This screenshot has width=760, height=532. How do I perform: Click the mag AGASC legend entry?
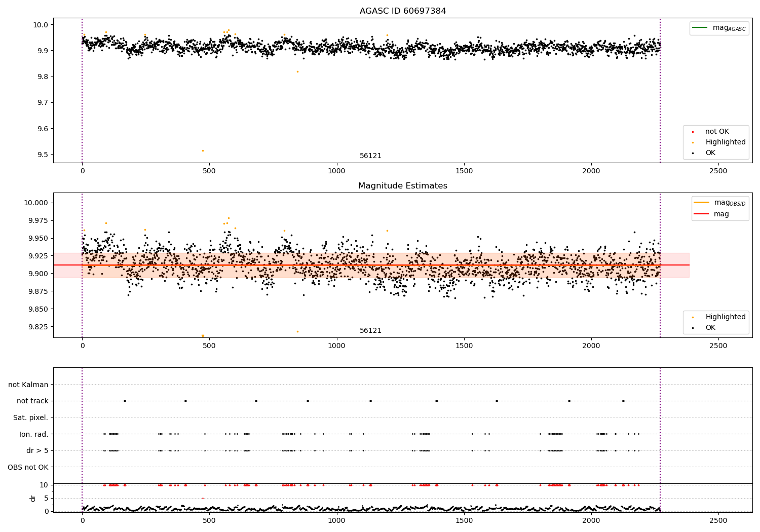[719, 28]
